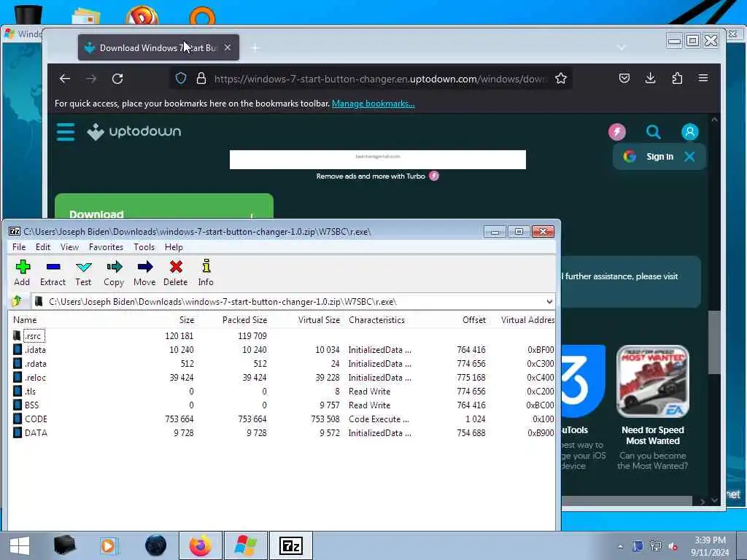Click the Move toolbar icon
Image resolution: width=747 pixels, height=560 pixels.
(x=145, y=273)
